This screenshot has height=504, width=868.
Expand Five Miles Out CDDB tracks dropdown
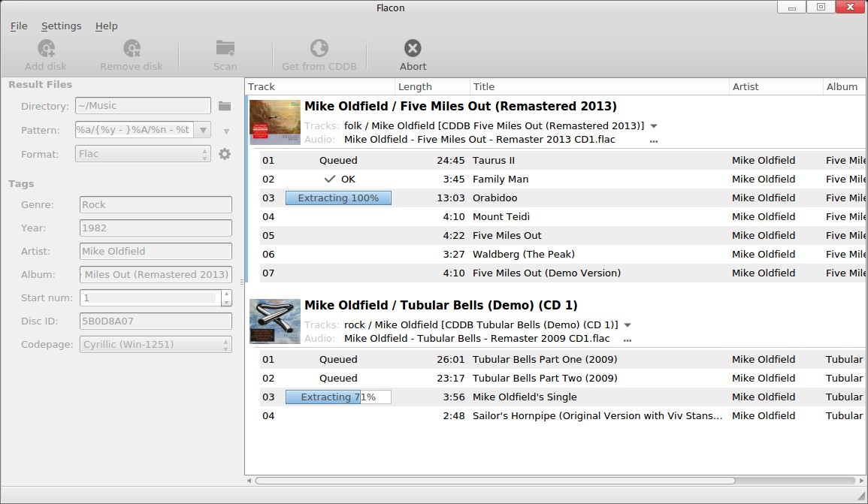pos(654,126)
